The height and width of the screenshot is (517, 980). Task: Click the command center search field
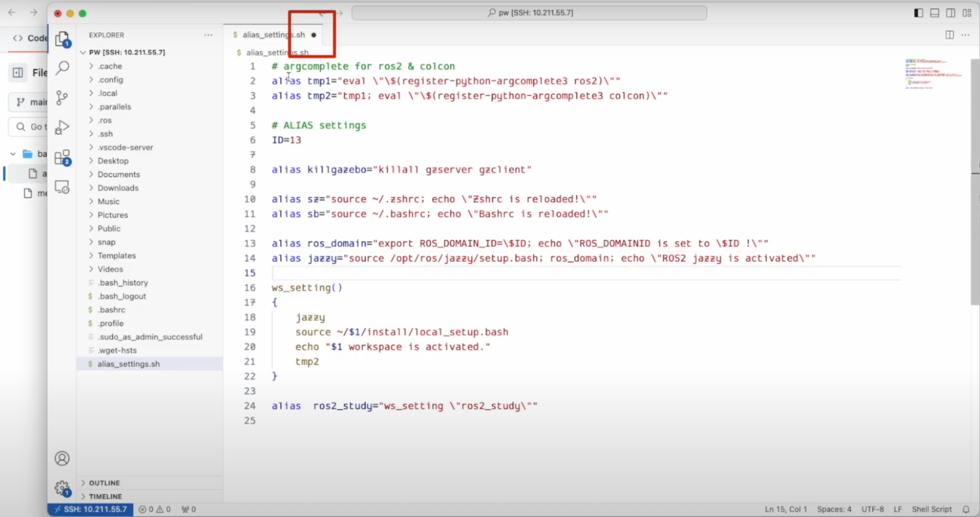529,13
